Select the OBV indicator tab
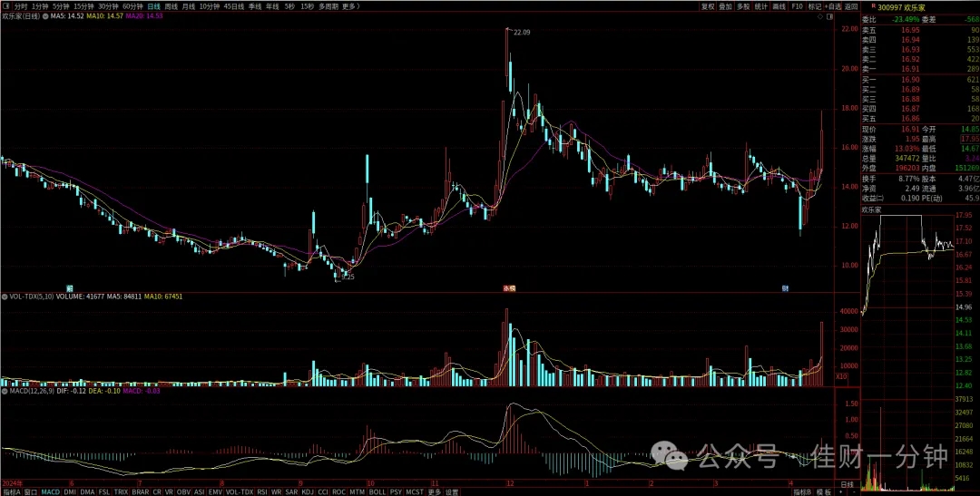The width and height of the screenshot is (980, 496). coord(183,491)
